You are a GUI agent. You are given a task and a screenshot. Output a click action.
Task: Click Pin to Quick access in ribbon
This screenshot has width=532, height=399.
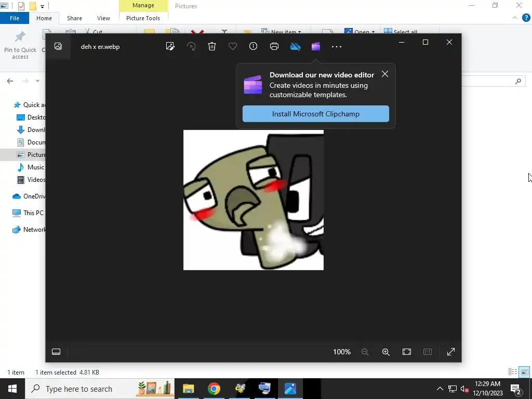tap(20, 46)
